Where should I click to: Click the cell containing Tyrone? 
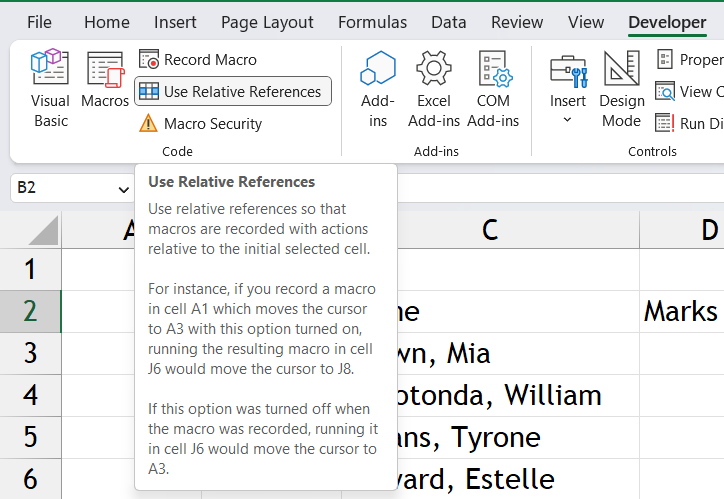coord(518,438)
